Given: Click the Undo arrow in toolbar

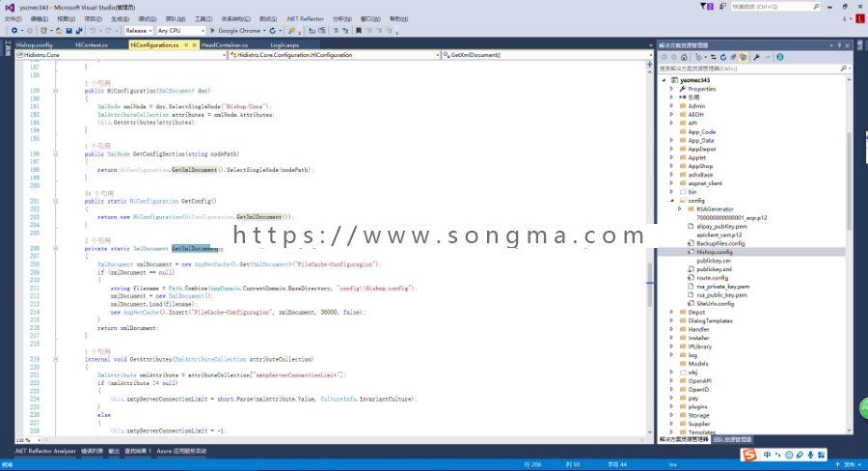Looking at the screenshot, I should pyautogui.click(x=93, y=31).
